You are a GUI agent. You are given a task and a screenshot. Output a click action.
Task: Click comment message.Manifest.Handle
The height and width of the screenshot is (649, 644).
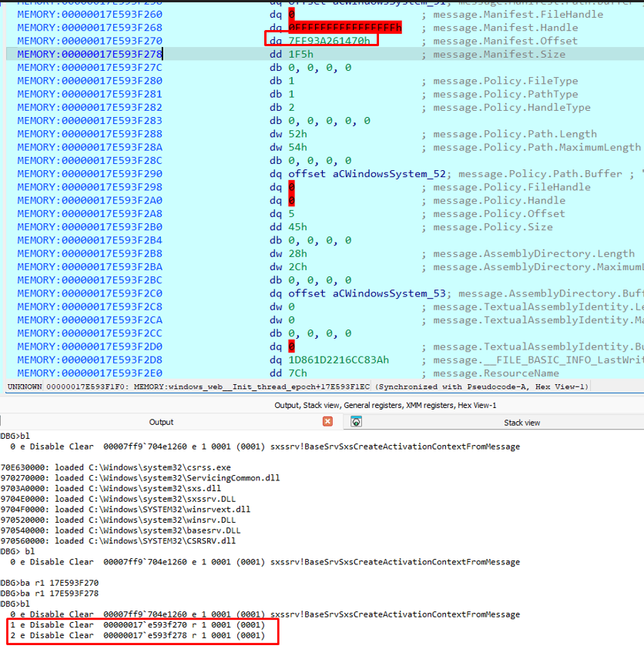pos(505,28)
